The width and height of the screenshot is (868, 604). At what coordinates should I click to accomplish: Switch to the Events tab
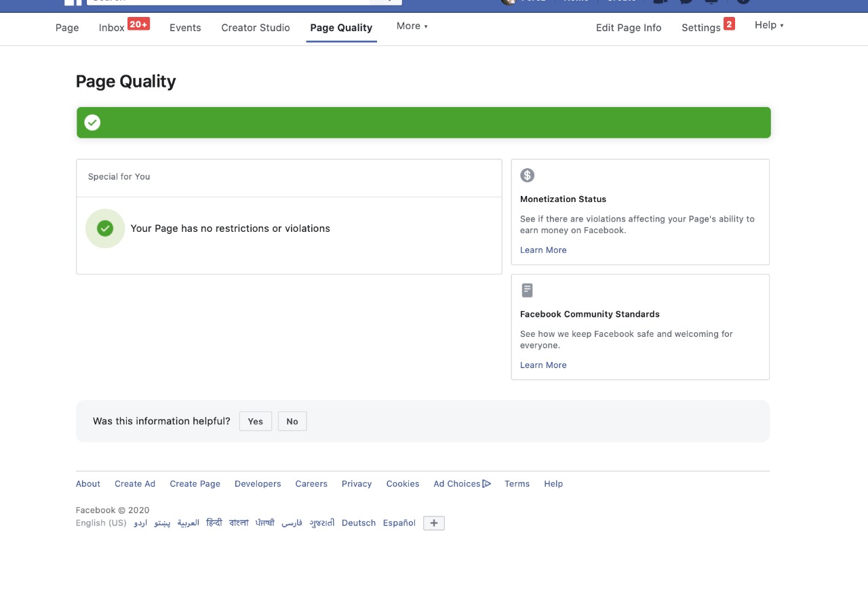(185, 28)
